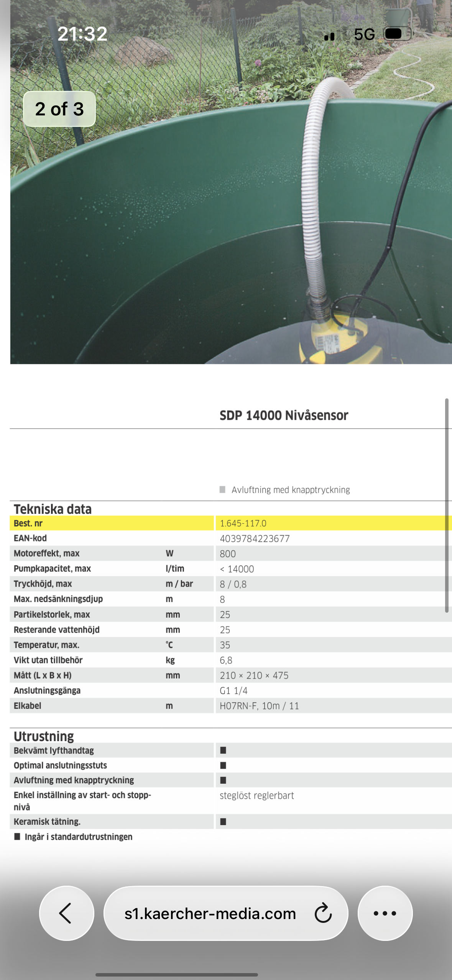Click the square marker for Optimal anslutningsstuts
Viewport: 452px width, 980px height.
[x=223, y=765]
